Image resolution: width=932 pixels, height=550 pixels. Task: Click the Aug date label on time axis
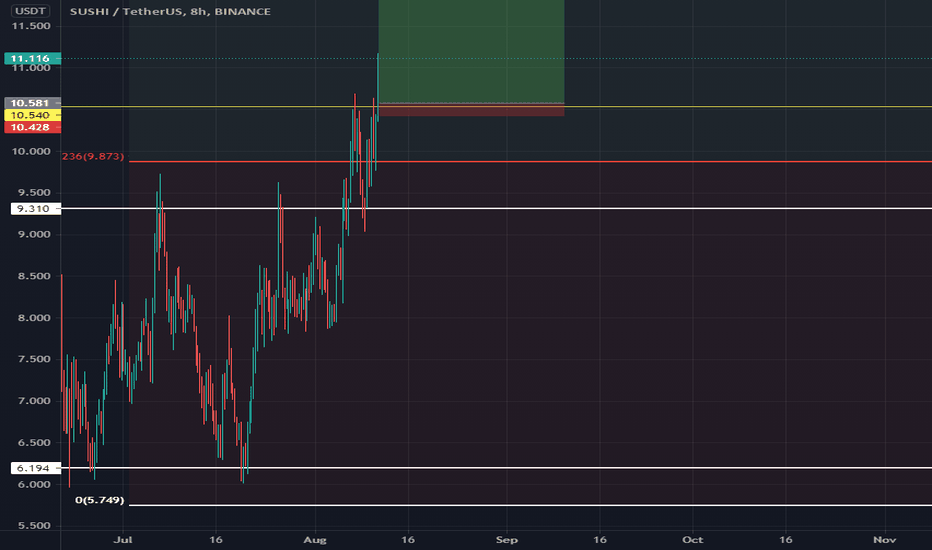[x=314, y=540]
